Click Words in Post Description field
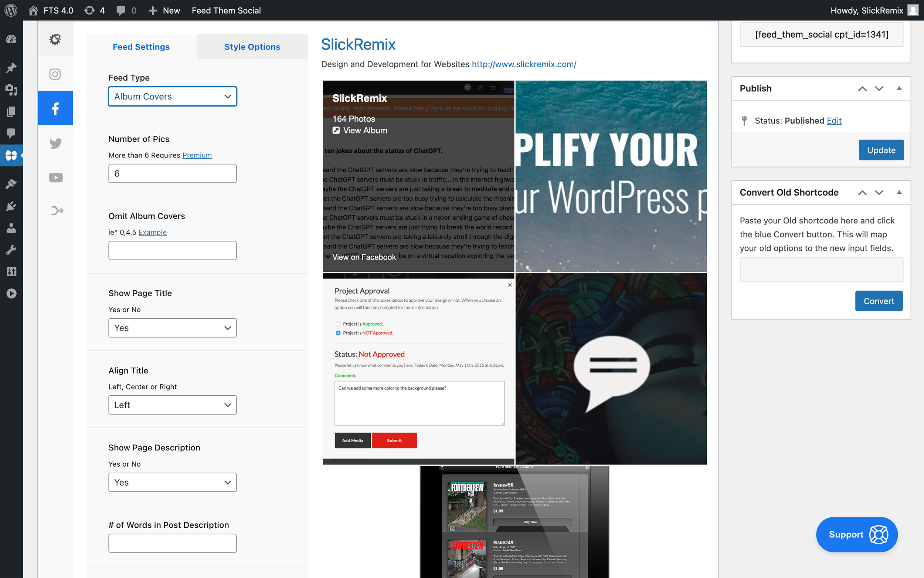The height and width of the screenshot is (578, 924). tap(172, 543)
